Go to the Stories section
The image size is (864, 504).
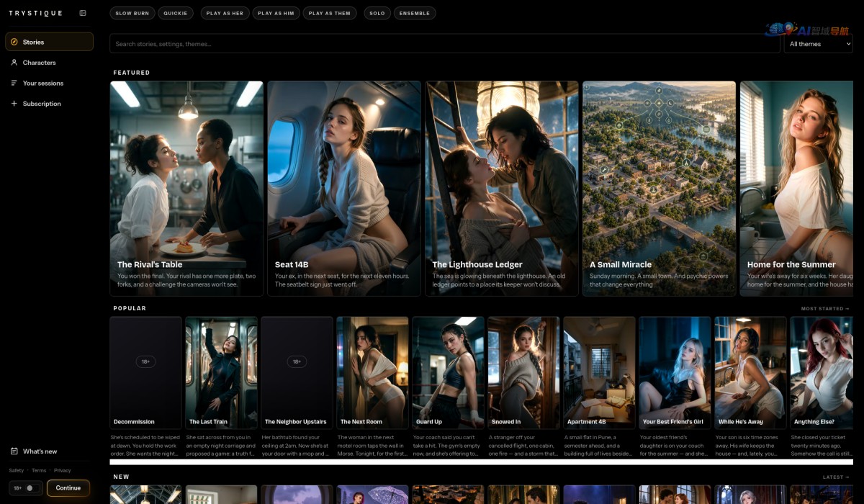(x=49, y=42)
